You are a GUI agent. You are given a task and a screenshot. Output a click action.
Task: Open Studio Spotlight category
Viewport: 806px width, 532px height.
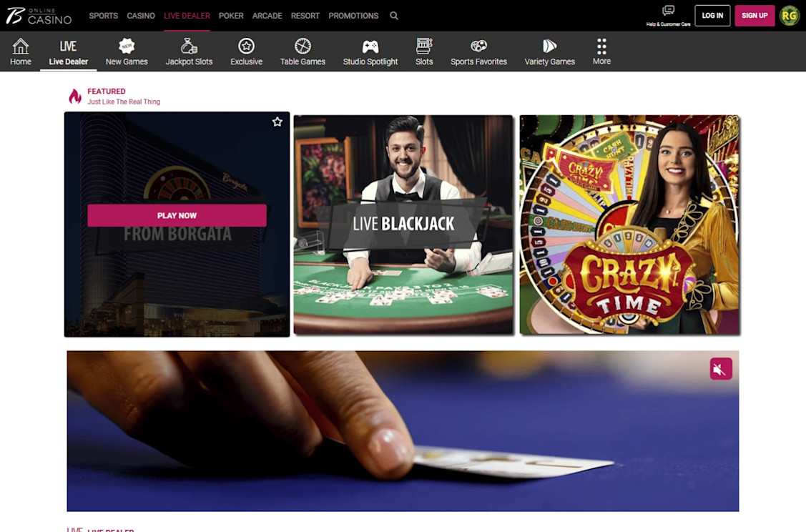pyautogui.click(x=370, y=52)
